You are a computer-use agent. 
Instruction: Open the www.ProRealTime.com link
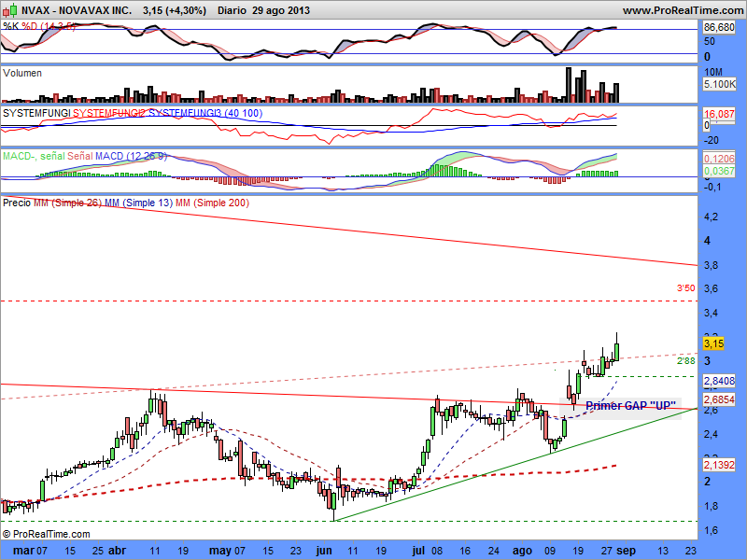[x=683, y=10]
